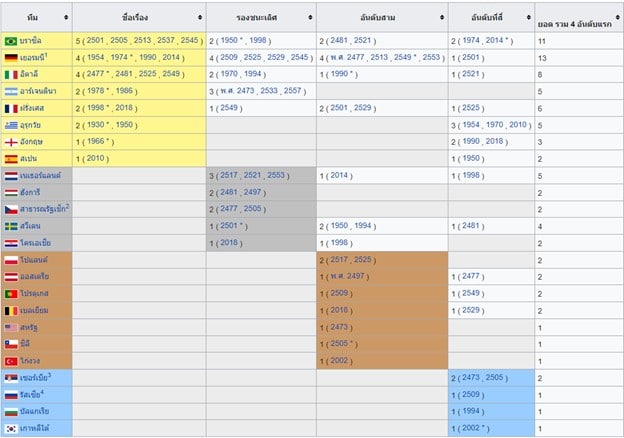This screenshot has width=624, height=438.
Task: Open the 2010 link in Spain's titles
Action: [x=96, y=158]
